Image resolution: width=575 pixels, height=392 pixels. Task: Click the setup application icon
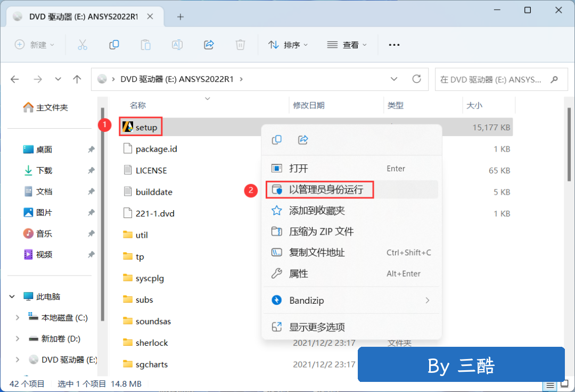(128, 127)
